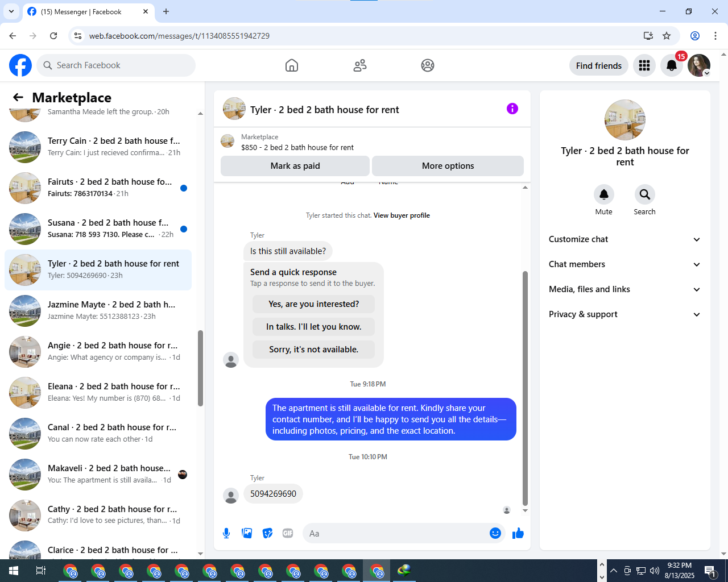Open Chrome three-dot menu
Image resolution: width=728 pixels, height=582 pixels.
pos(715,36)
